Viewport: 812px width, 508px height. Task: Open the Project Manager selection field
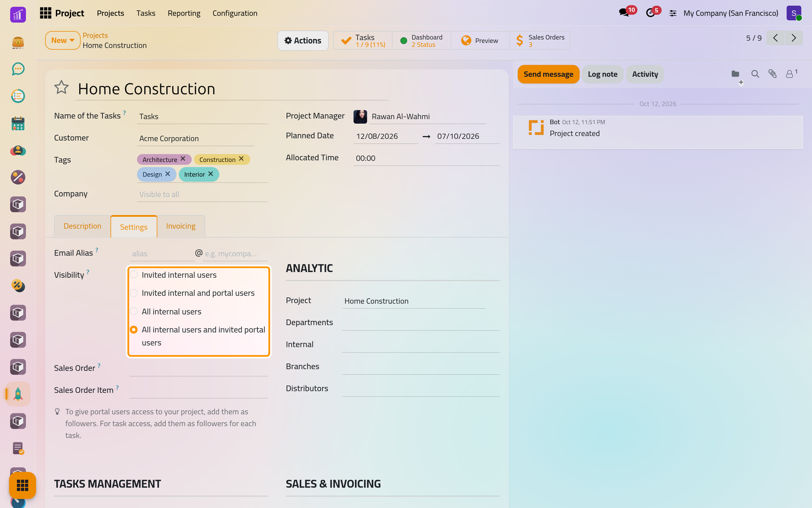click(428, 116)
